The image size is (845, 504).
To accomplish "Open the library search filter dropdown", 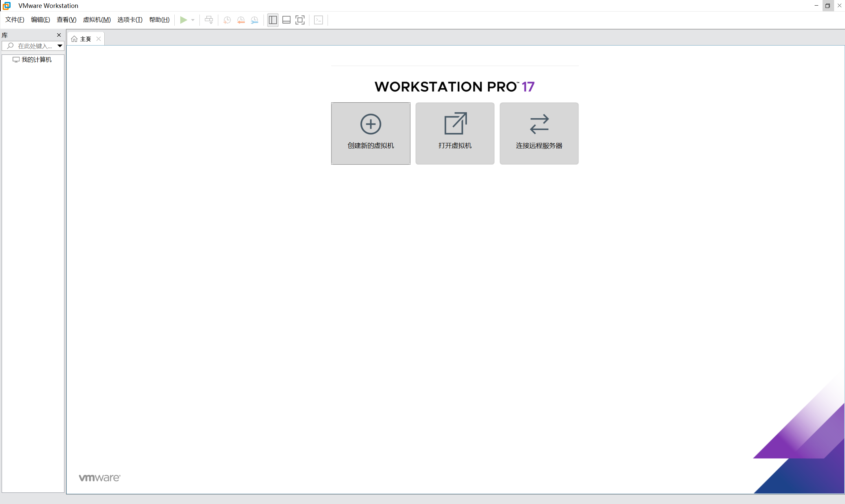I will click(x=60, y=46).
